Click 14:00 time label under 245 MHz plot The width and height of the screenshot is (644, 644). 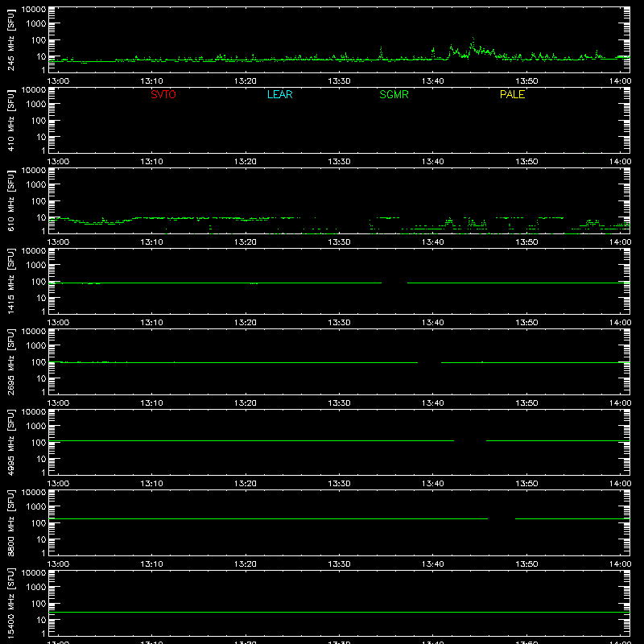pos(620,81)
